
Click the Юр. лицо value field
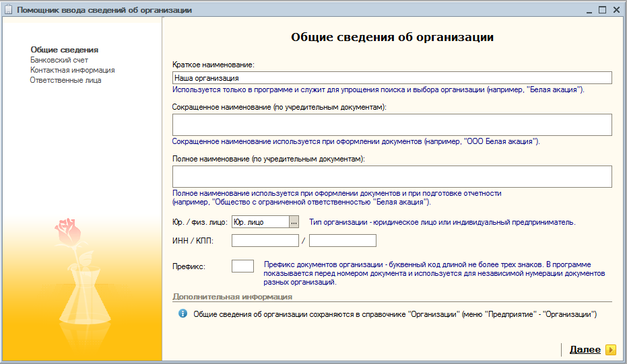261,222
